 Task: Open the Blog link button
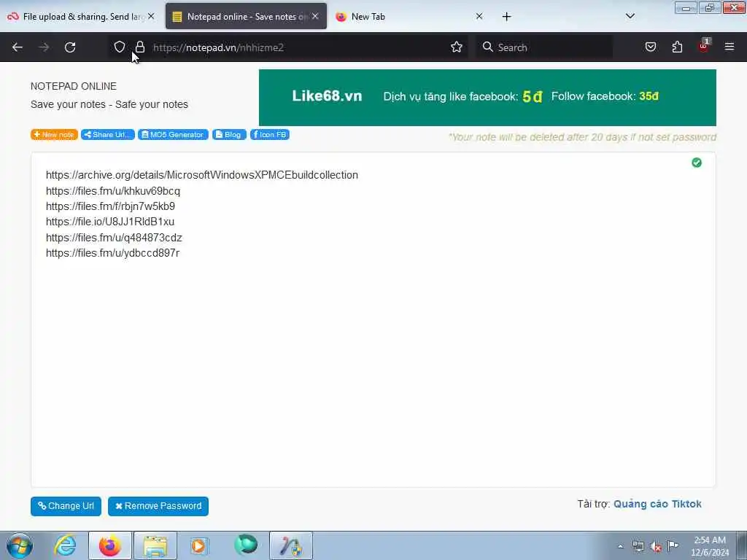coord(229,135)
